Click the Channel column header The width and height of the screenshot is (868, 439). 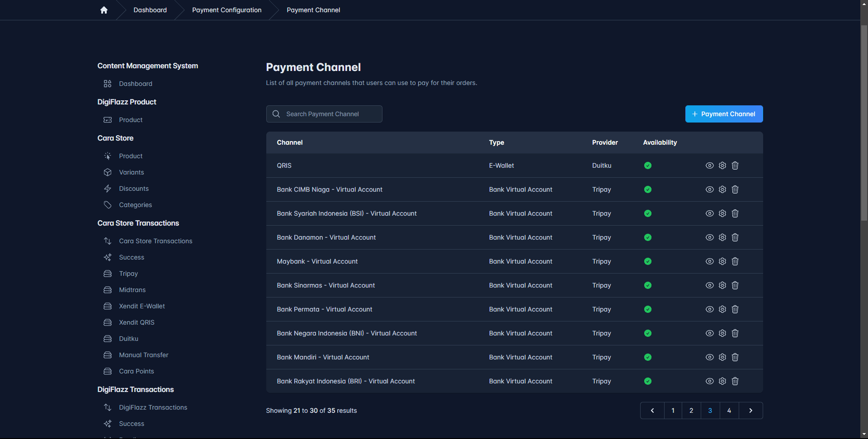coord(290,142)
